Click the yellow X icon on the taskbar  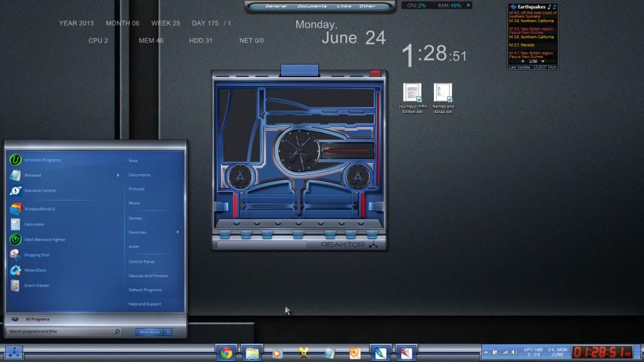click(304, 353)
